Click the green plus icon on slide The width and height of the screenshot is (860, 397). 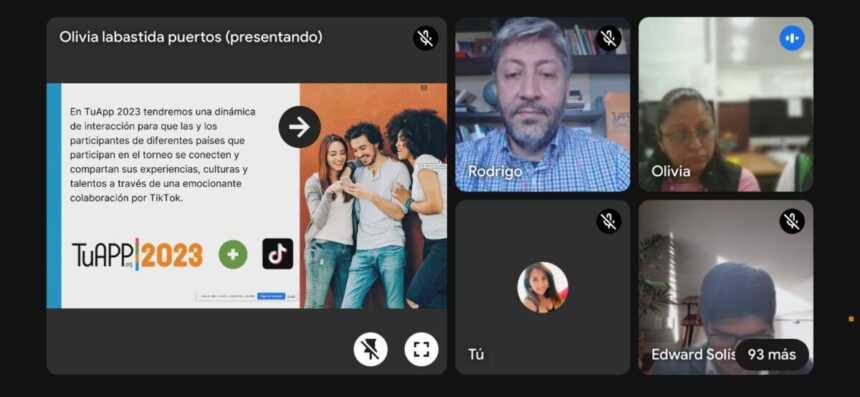point(233,254)
